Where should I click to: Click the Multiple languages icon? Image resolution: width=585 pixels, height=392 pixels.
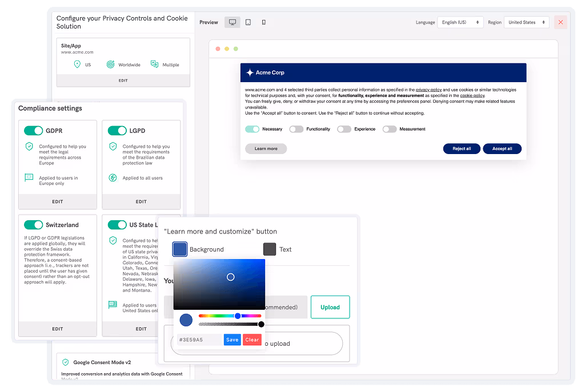click(x=154, y=64)
